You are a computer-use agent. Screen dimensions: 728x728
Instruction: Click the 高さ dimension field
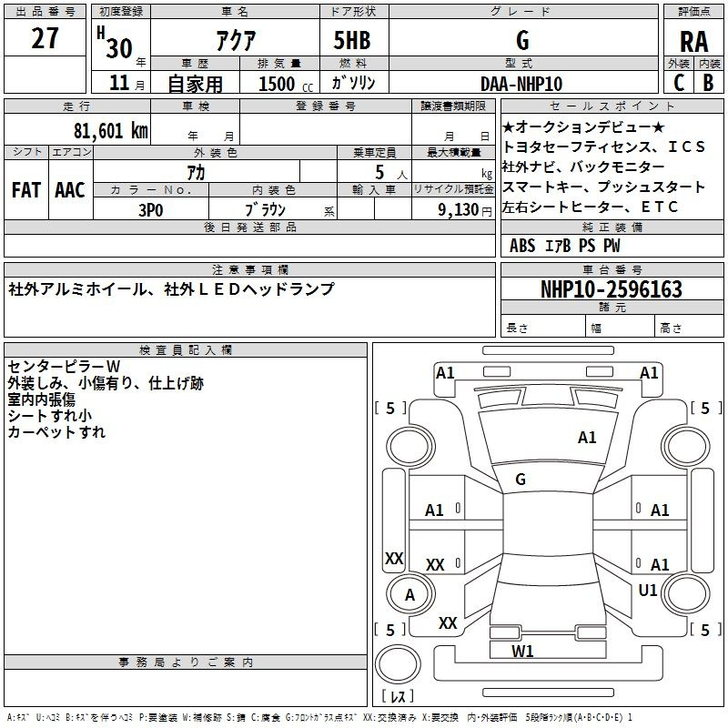coord(690,328)
